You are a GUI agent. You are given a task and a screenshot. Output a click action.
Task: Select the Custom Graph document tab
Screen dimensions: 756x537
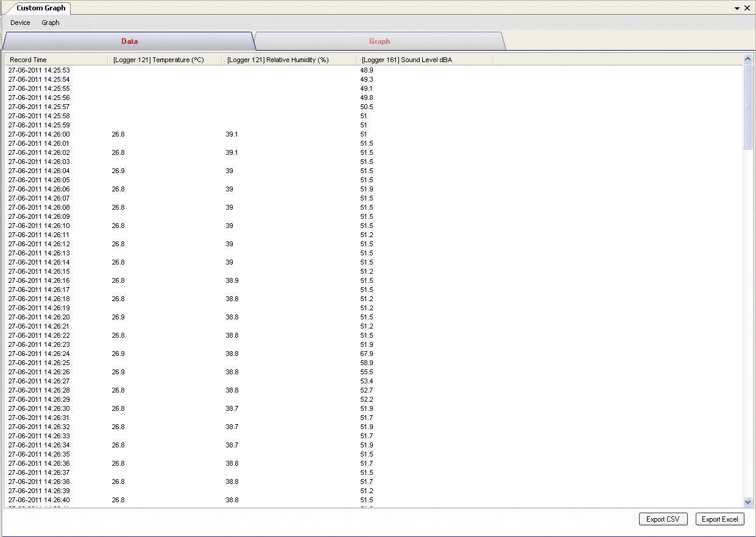click(x=41, y=8)
